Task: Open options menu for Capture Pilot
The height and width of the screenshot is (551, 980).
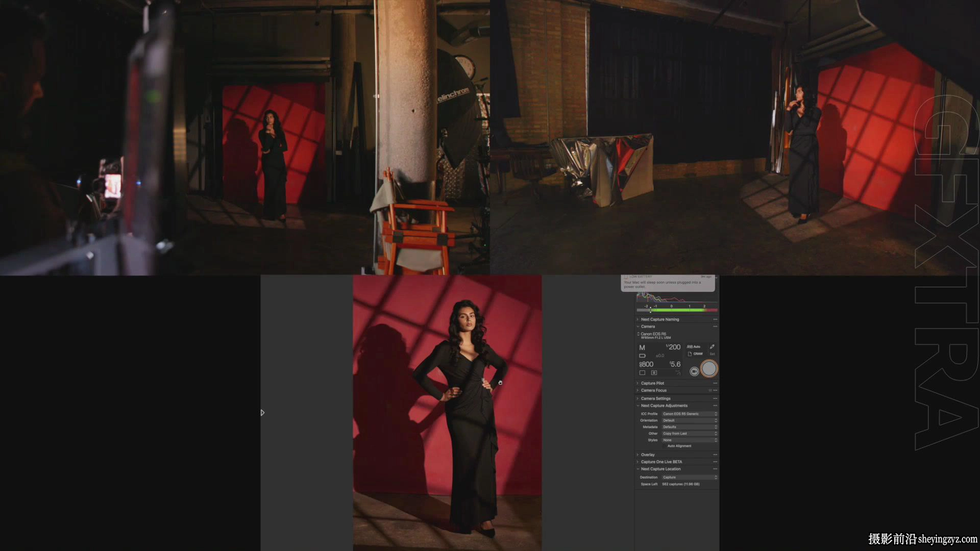Action: point(715,383)
